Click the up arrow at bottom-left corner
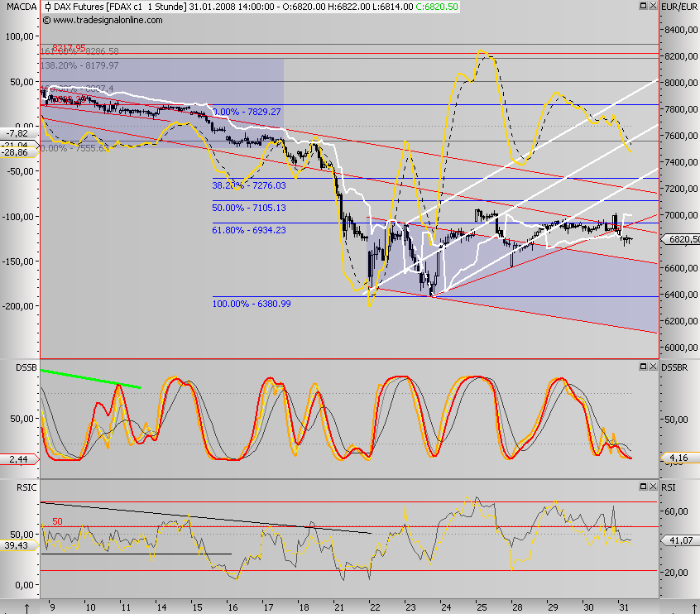This screenshot has height=614, width=700. coord(26,608)
